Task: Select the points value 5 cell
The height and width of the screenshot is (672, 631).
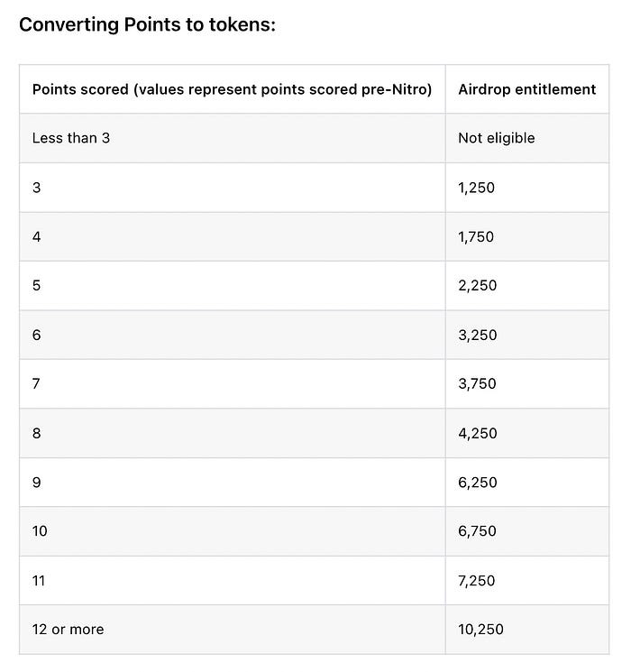Action: coord(233,285)
